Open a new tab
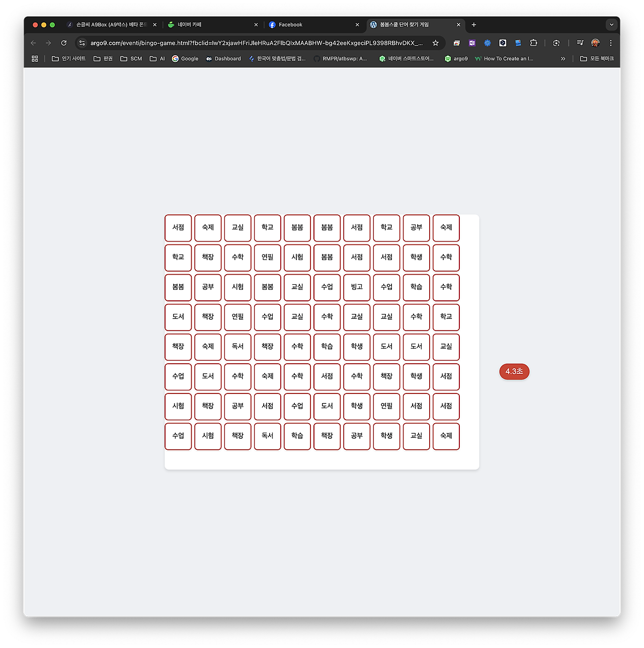This screenshot has height=648, width=644. tap(473, 25)
